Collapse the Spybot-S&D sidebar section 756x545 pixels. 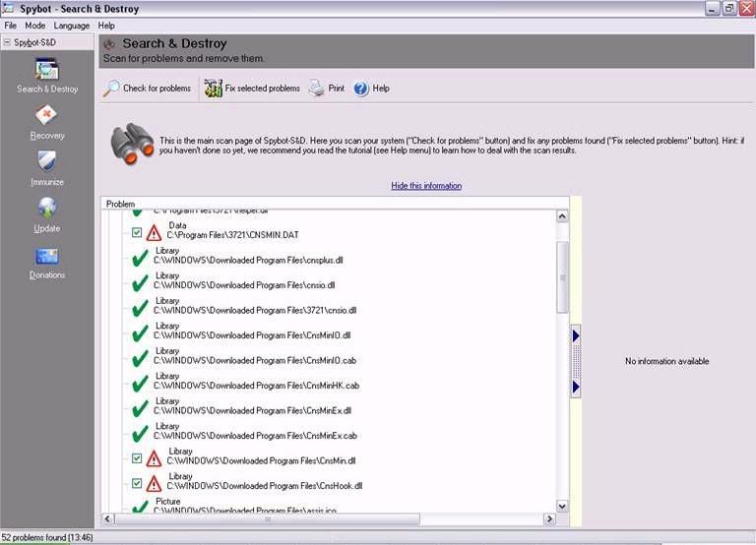point(7,43)
